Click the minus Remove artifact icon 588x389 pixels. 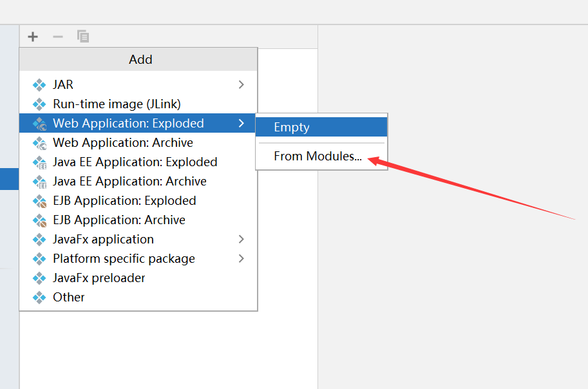click(58, 36)
